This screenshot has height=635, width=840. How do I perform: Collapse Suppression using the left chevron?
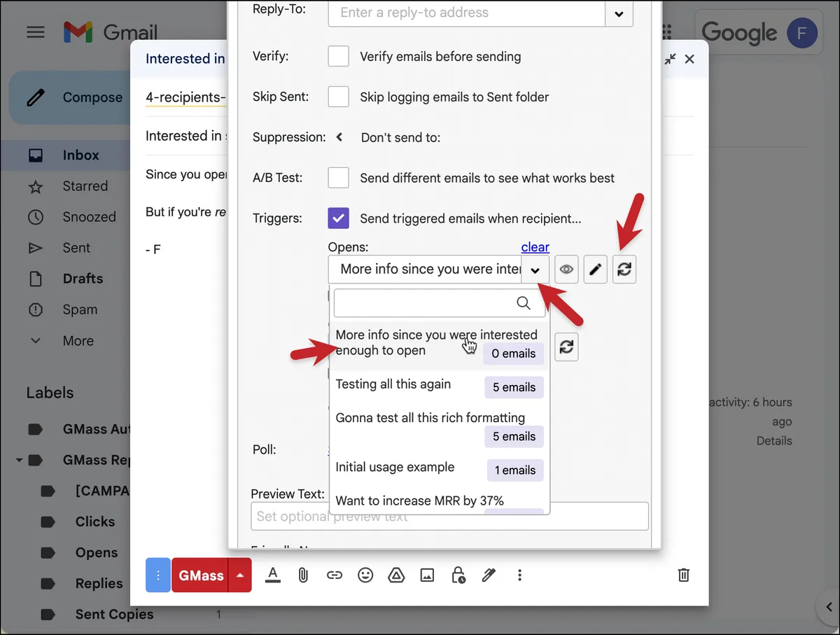click(x=339, y=137)
